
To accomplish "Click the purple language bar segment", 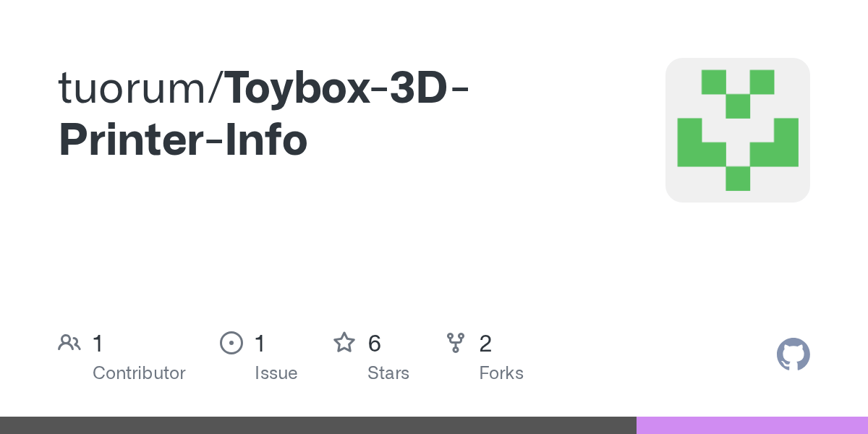I will (752, 425).
